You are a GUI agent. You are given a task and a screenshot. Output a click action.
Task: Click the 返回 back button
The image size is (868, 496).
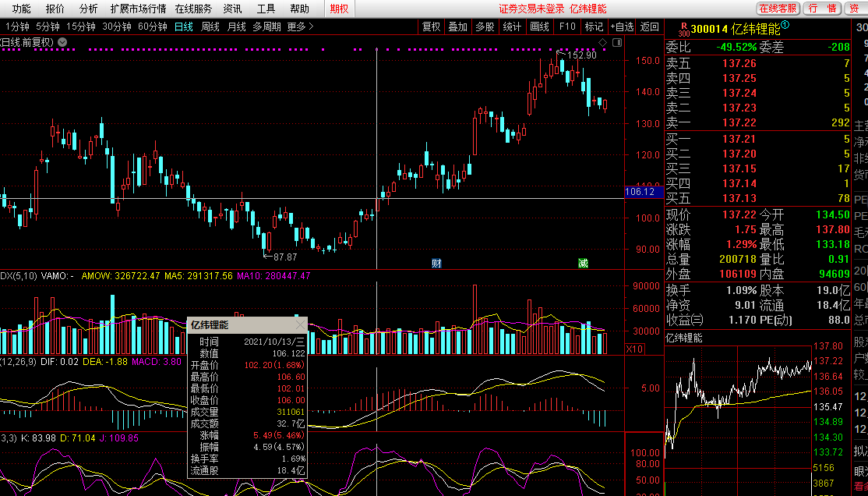click(650, 27)
